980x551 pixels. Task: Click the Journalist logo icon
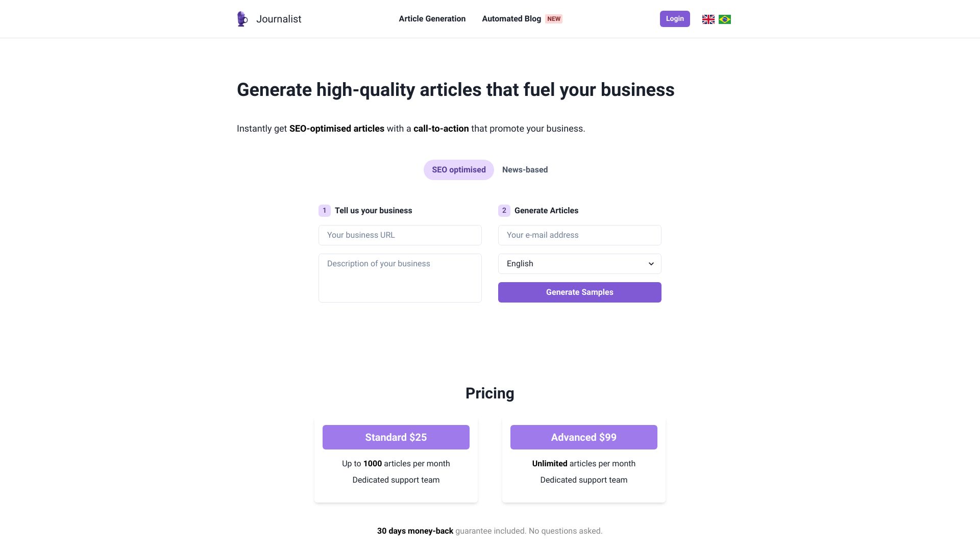pyautogui.click(x=242, y=19)
